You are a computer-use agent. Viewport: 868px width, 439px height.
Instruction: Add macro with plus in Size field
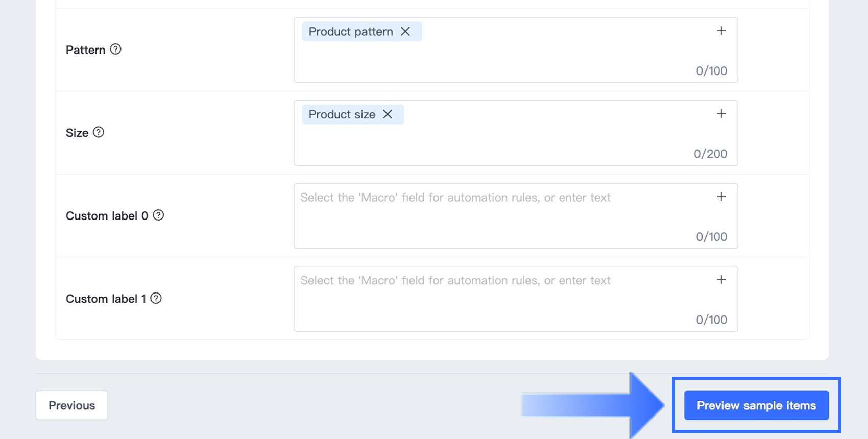[x=721, y=114]
